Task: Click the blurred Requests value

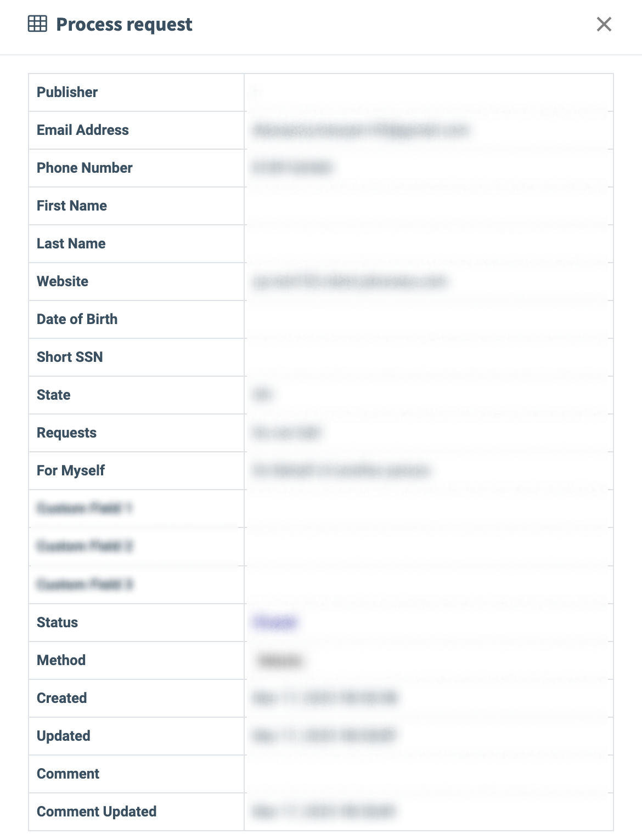Action: [286, 433]
